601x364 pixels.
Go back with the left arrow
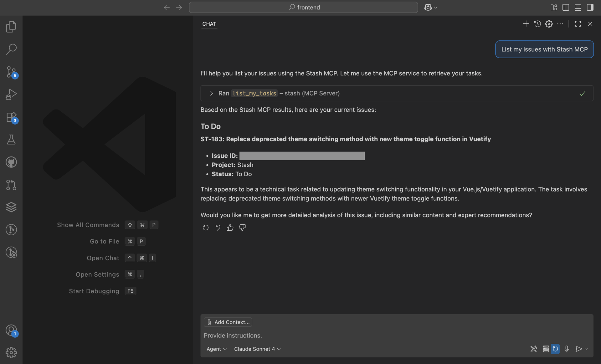pyautogui.click(x=167, y=8)
